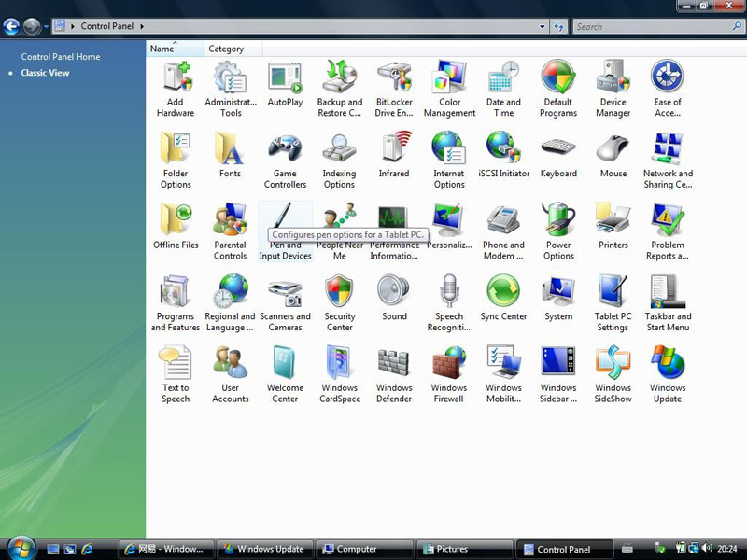Image resolution: width=747 pixels, height=560 pixels.
Task: Open the Start menu orb
Action: [21, 547]
